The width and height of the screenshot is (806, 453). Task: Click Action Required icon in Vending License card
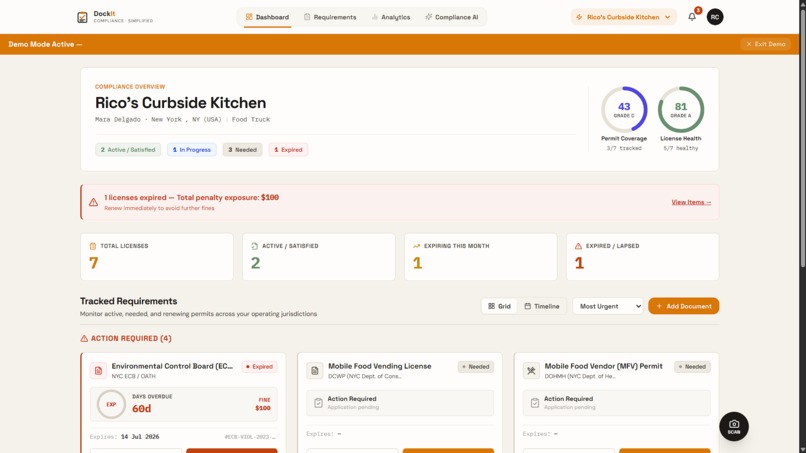[x=318, y=403]
